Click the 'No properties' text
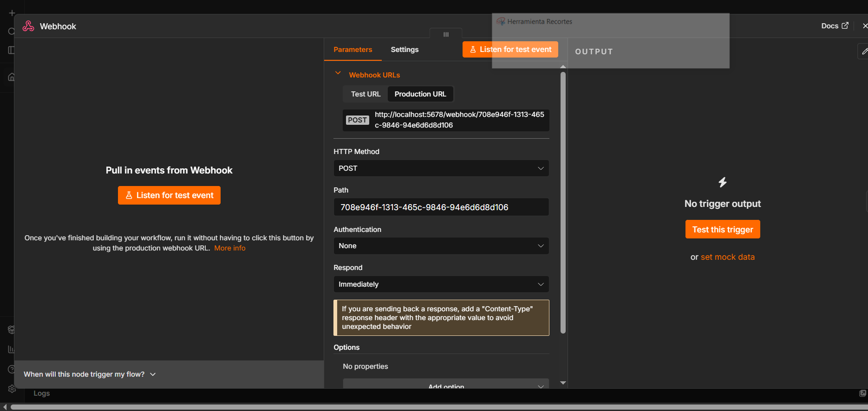Screen dimensions: 868x411 (x=365, y=366)
